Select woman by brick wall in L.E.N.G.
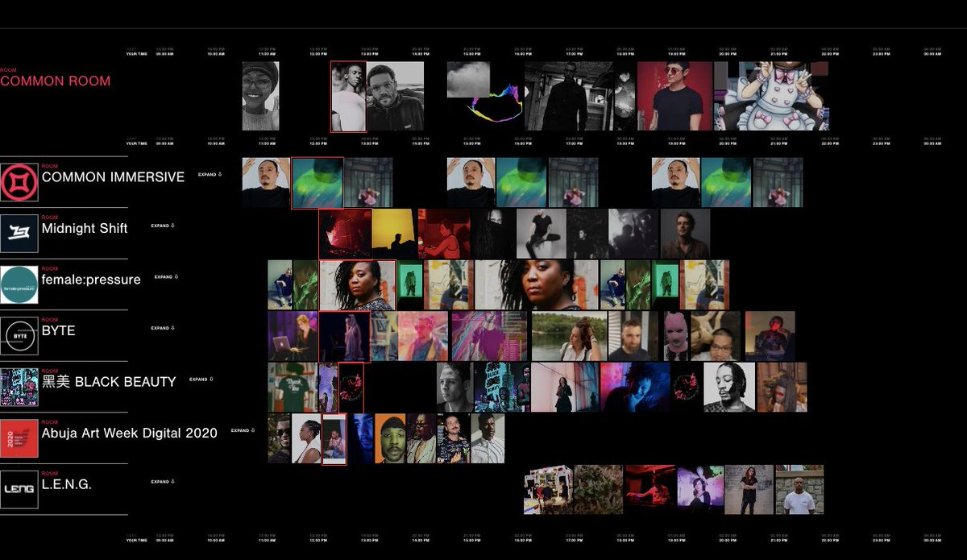Screen dimensions: 967x560 point(749,490)
